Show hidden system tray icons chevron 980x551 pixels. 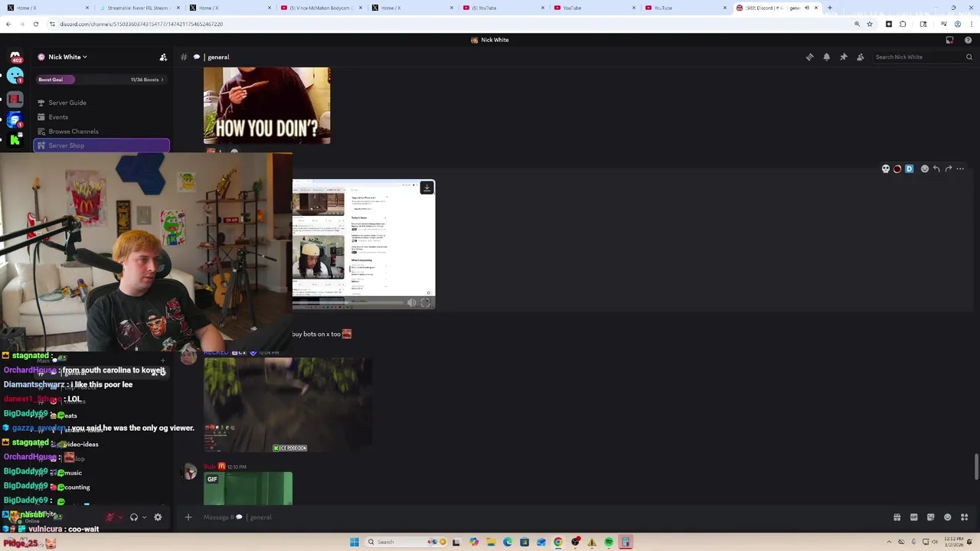tap(890, 543)
